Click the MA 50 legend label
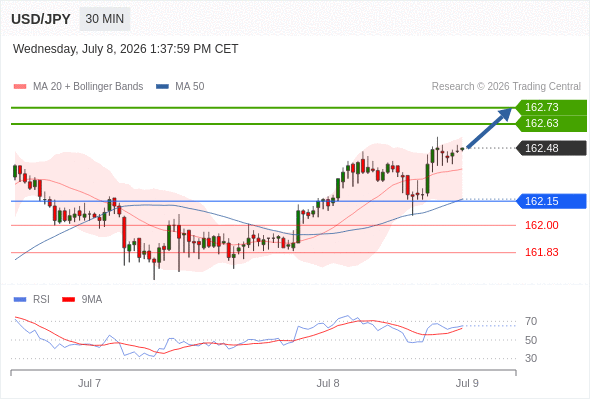This screenshot has width=590, height=400. pyautogui.click(x=190, y=87)
